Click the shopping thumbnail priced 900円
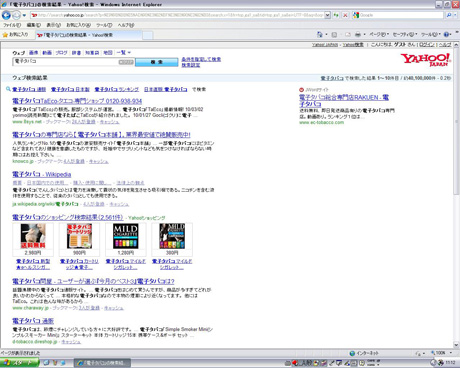 pyautogui.click(x=79, y=236)
